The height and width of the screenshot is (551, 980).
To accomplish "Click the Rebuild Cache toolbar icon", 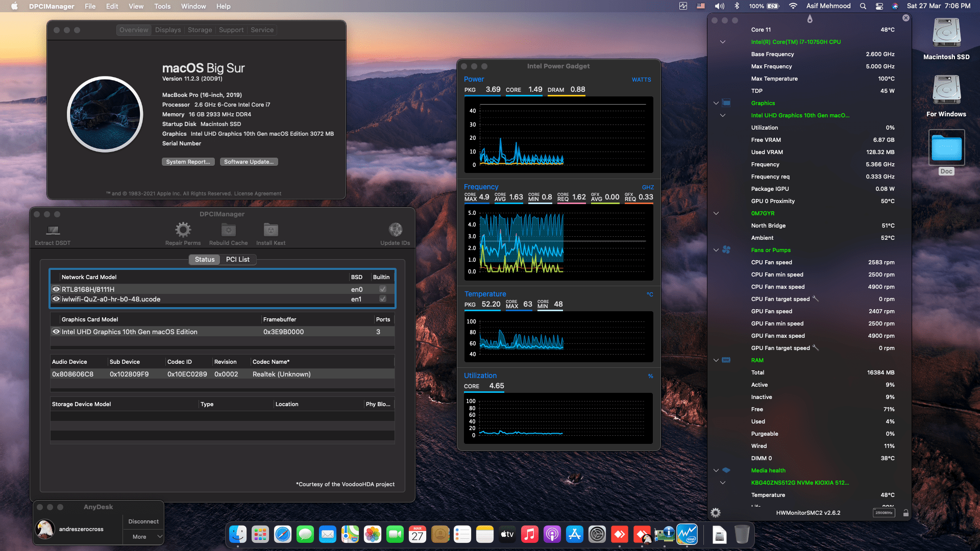I will click(x=228, y=230).
